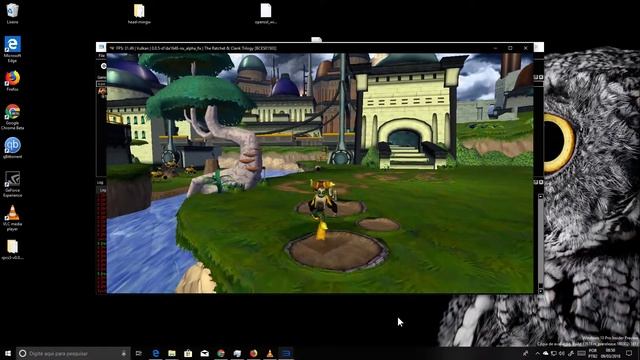Viewport: 640px width, 360px height.
Task: Launch the VLC media player desktop shortcut
Action: pyautogui.click(x=12, y=218)
